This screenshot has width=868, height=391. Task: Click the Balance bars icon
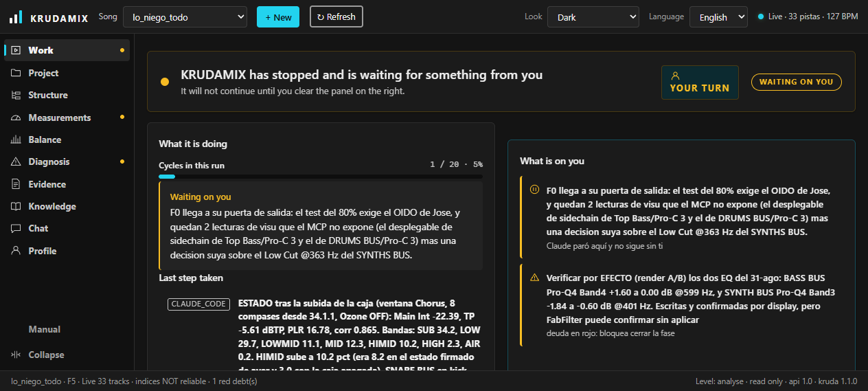coord(16,139)
